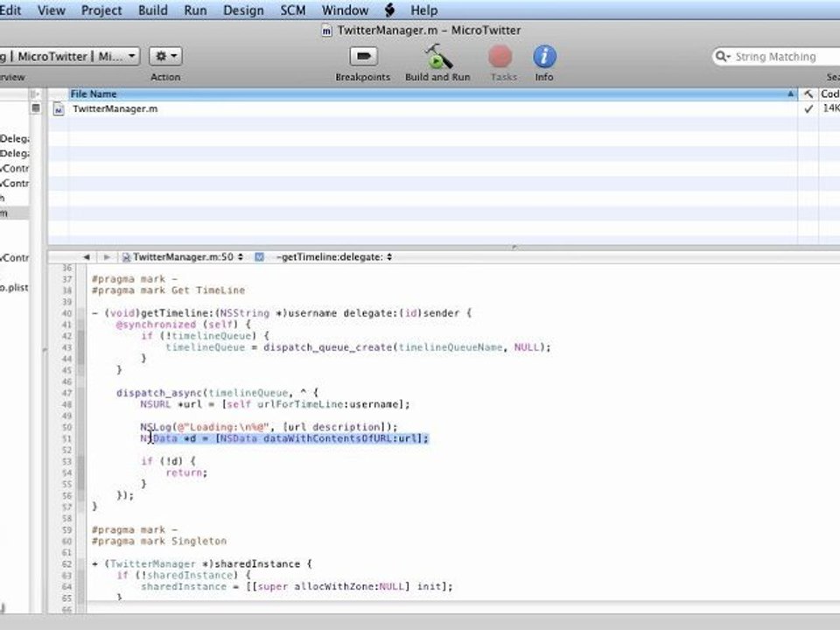This screenshot has width=840, height=630.
Task: Open the Run menu
Action: [195, 10]
